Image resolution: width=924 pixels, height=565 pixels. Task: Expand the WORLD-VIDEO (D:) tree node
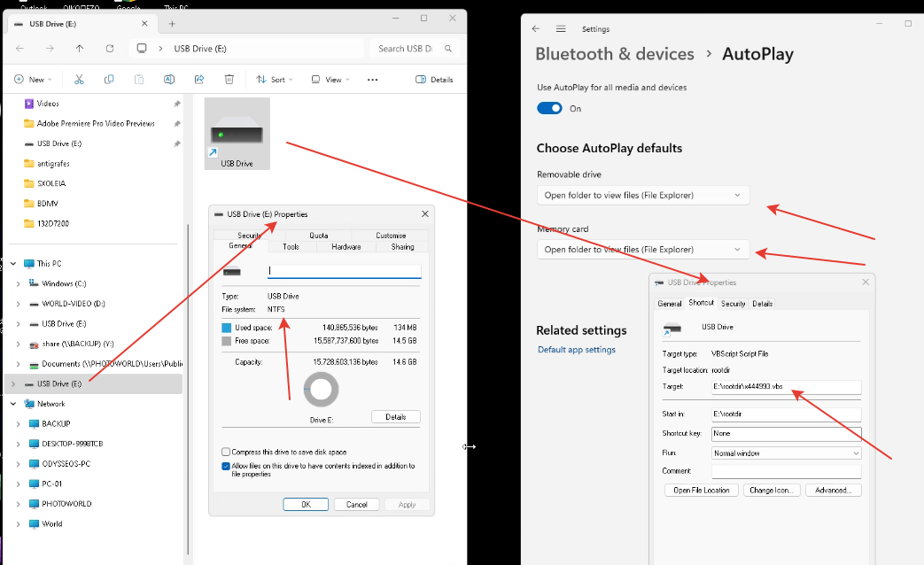point(19,304)
